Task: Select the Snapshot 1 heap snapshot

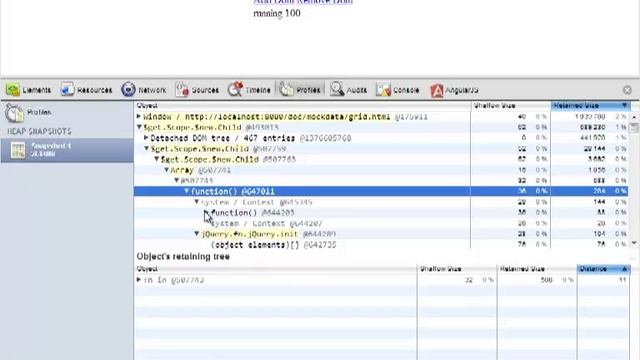Action: point(67,150)
